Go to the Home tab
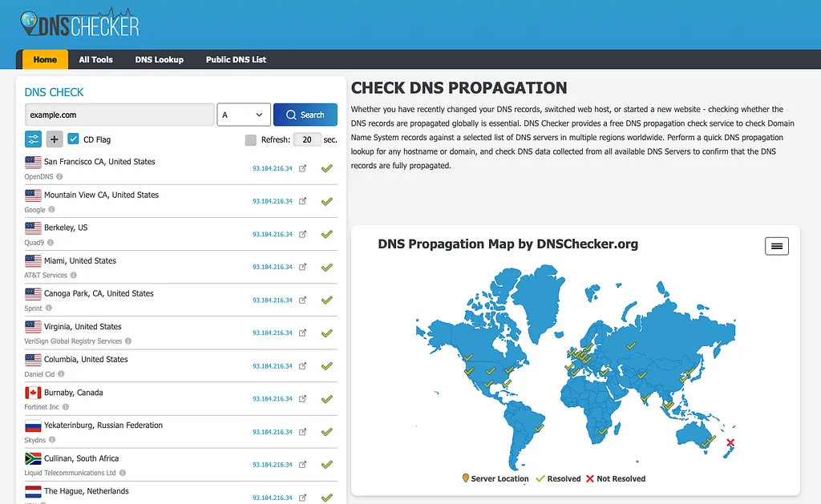Viewport: 821px width, 504px height. click(45, 59)
